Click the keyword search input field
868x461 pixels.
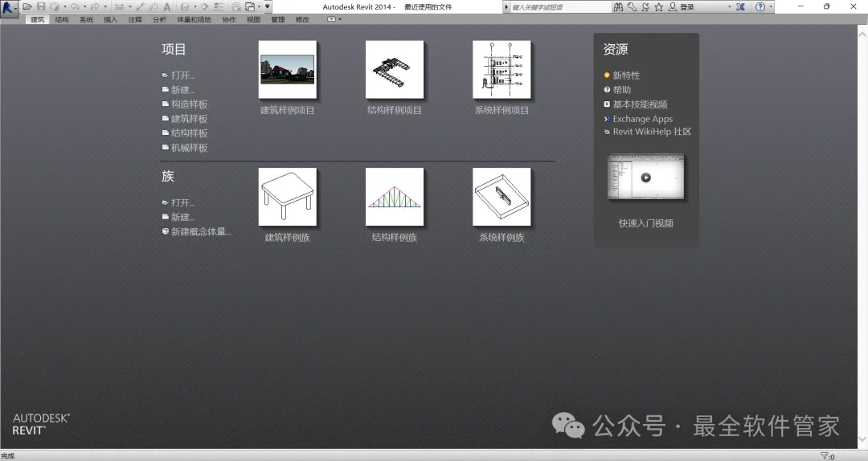[x=559, y=6]
